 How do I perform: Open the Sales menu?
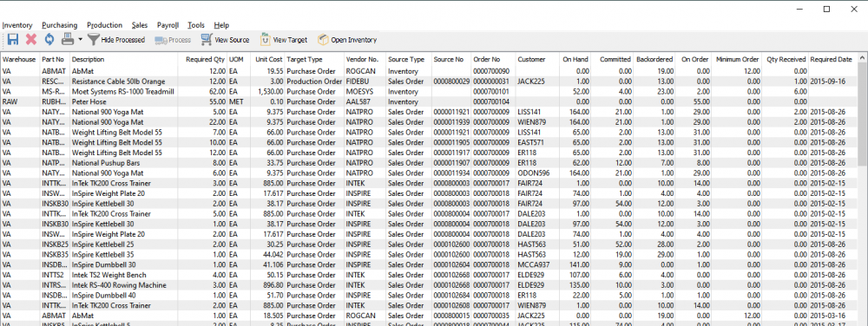[140, 25]
